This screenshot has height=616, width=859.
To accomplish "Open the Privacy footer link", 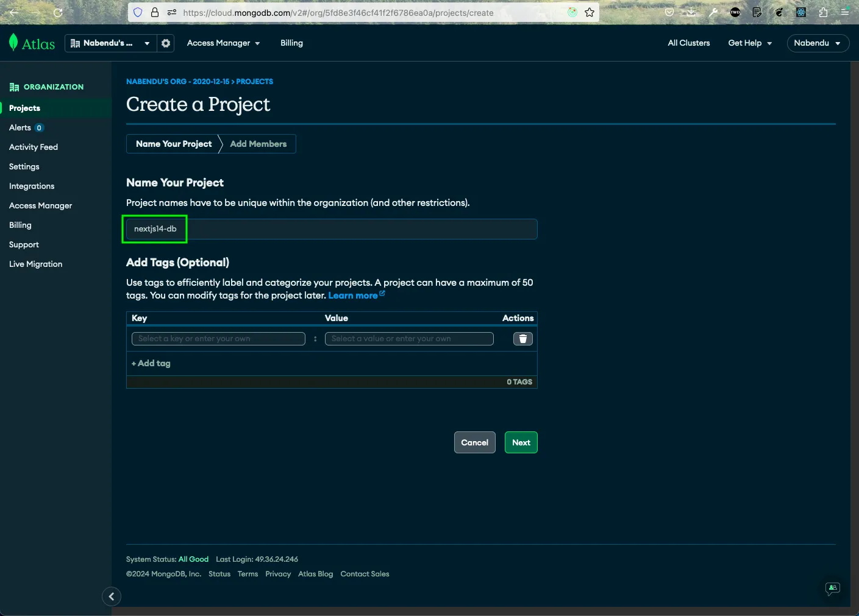I will tap(278, 574).
